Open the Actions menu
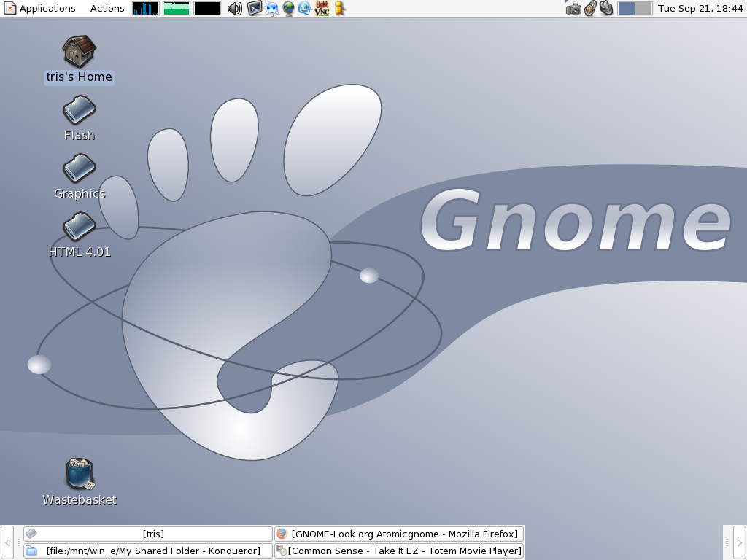The width and height of the screenshot is (747, 560). [x=107, y=8]
